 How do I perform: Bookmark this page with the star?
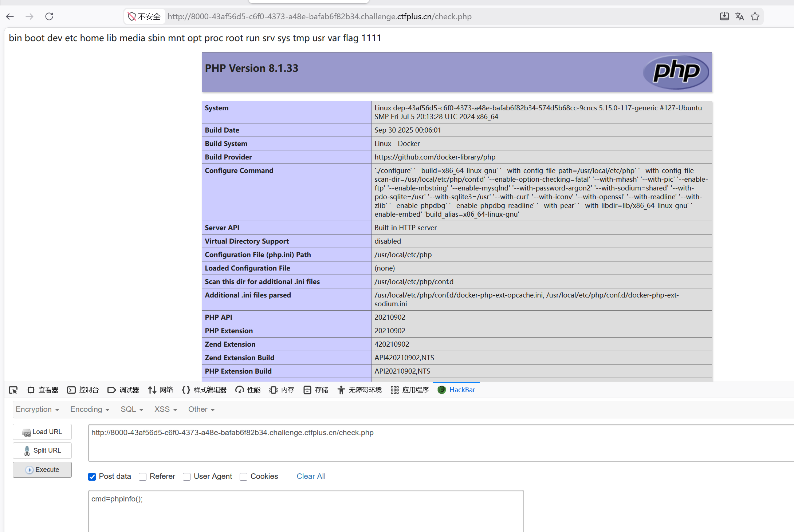(x=755, y=16)
